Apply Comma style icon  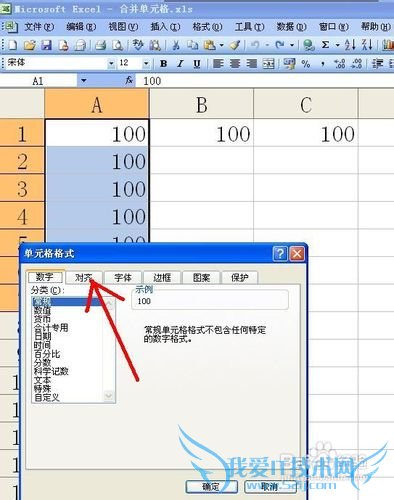tap(323, 64)
